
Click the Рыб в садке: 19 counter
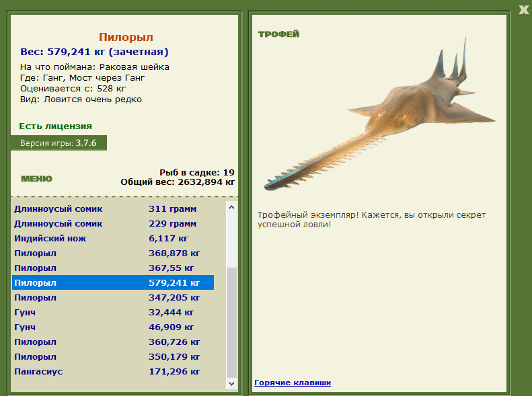point(197,172)
